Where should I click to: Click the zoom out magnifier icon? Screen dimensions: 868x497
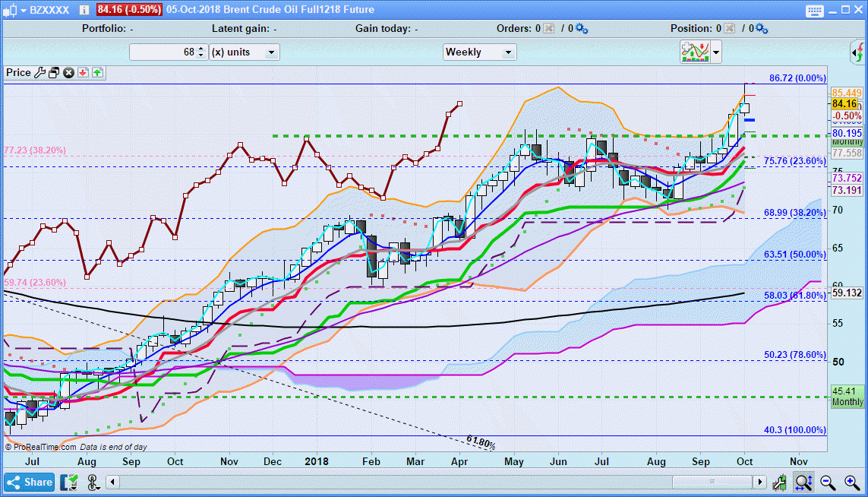[x=829, y=483]
